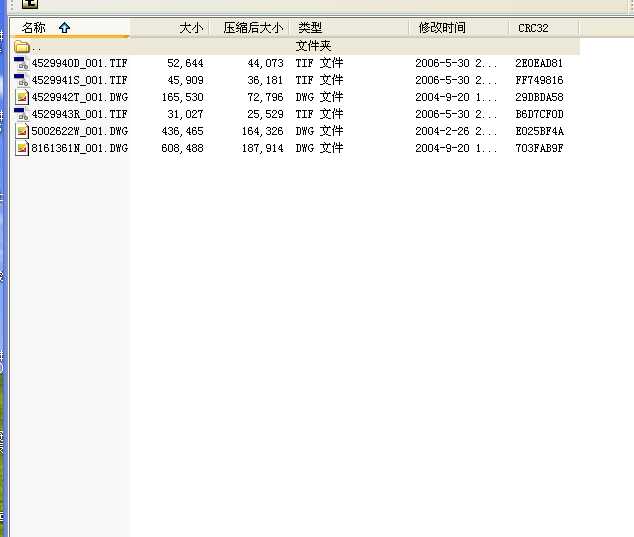Viewport: 634px width, 537px height.
Task: Click the TIF 文件 type for 4529940D_001.TIF
Action: point(319,63)
